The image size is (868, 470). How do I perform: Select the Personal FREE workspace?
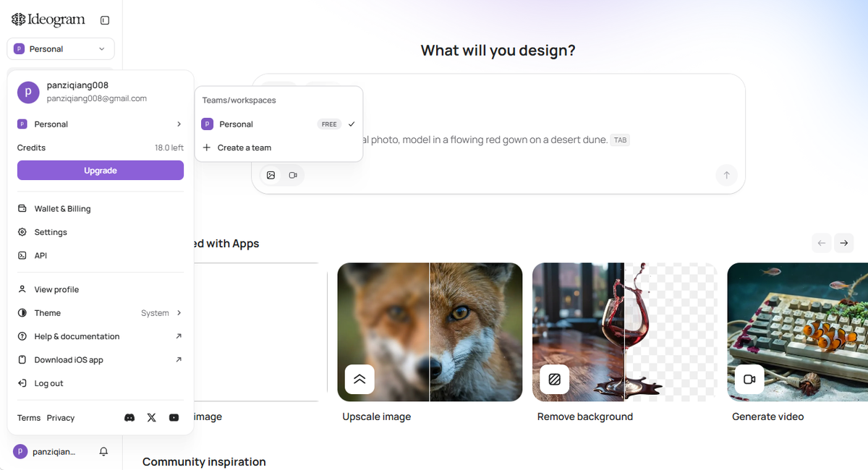278,124
